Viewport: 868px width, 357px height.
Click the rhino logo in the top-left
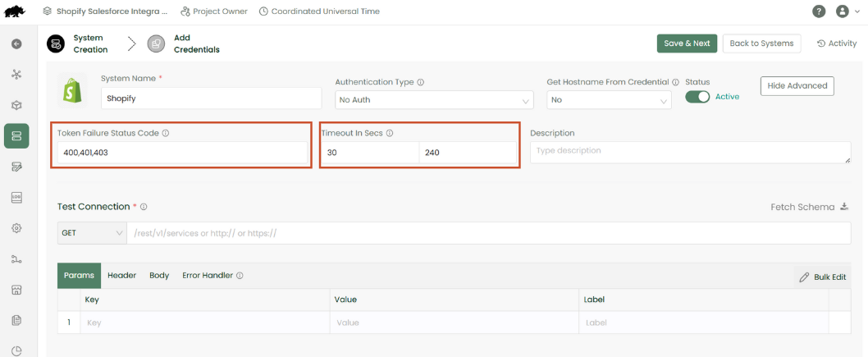16,11
